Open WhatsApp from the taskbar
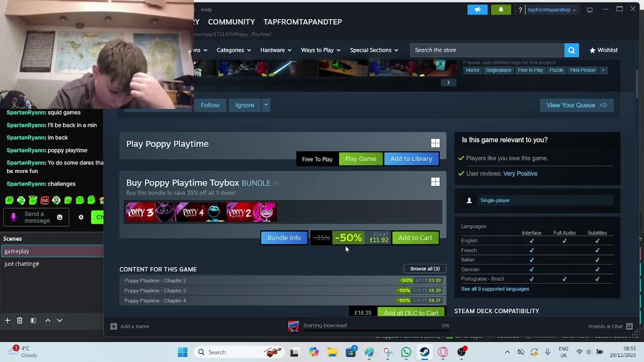This screenshot has height=362, width=644. coord(406,352)
